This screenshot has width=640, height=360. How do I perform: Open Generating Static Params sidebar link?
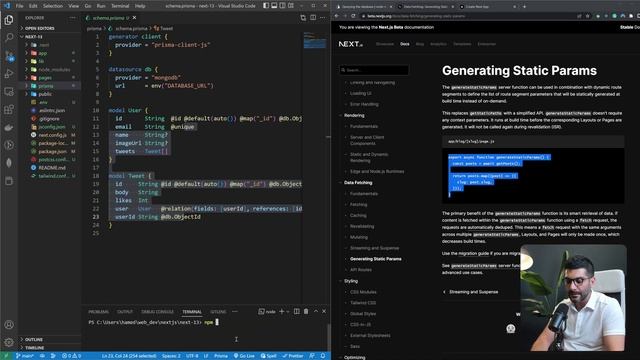(x=376, y=259)
